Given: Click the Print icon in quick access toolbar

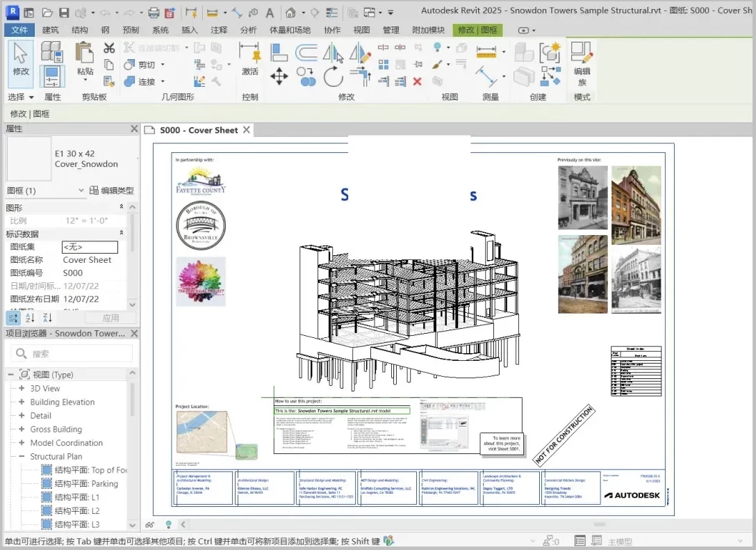Looking at the screenshot, I should click(x=154, y=13).
